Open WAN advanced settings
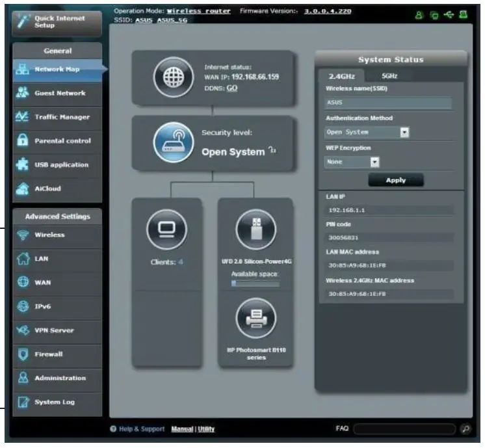Image resolution: width=485 pixels, height=448 pixels. coord(57,283)
